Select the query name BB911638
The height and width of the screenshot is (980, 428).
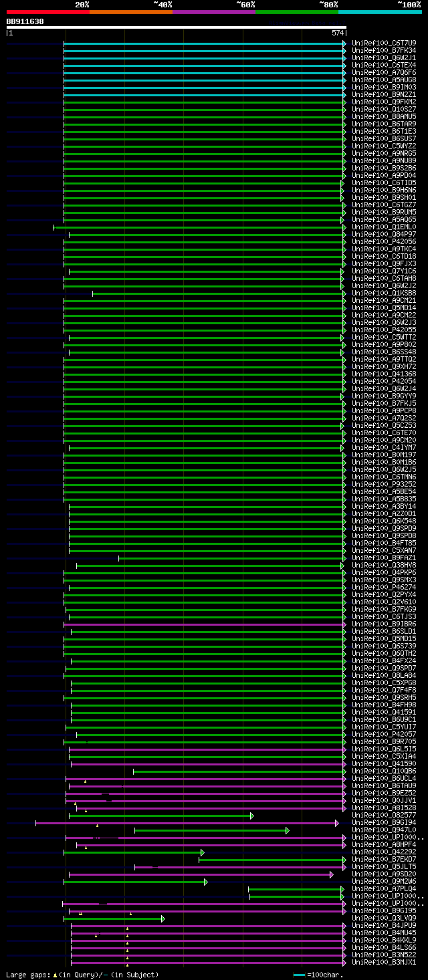(x=25, y=21)
